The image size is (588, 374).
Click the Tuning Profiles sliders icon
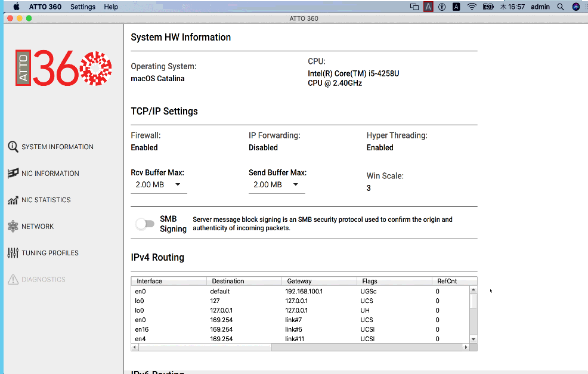pos(13,253)
